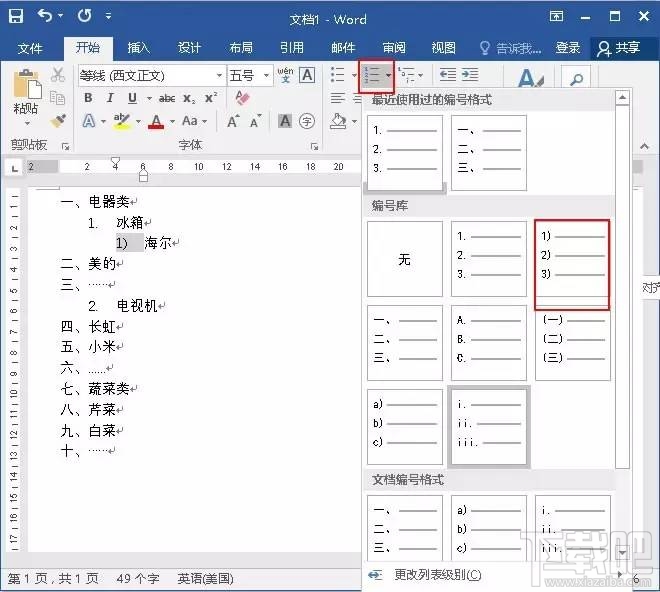Image resolution: width=660 pixels, height=592 pixels.
Task: Toggle character shading A icon
Action: tap(285, 121)
